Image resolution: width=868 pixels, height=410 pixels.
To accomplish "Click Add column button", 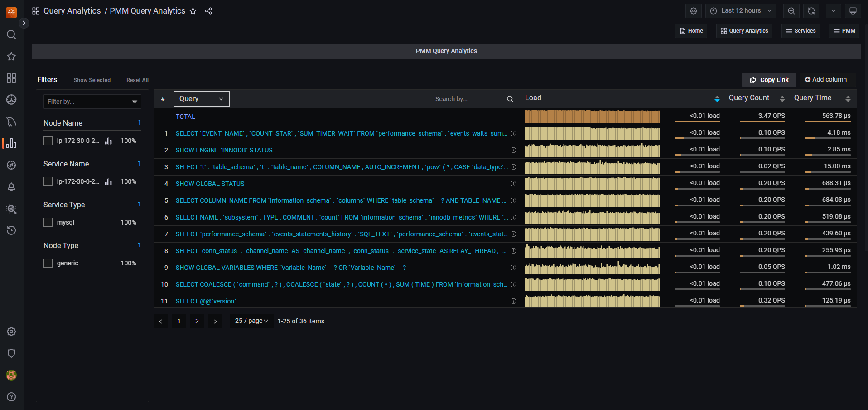I will click(x=828, y=80).
